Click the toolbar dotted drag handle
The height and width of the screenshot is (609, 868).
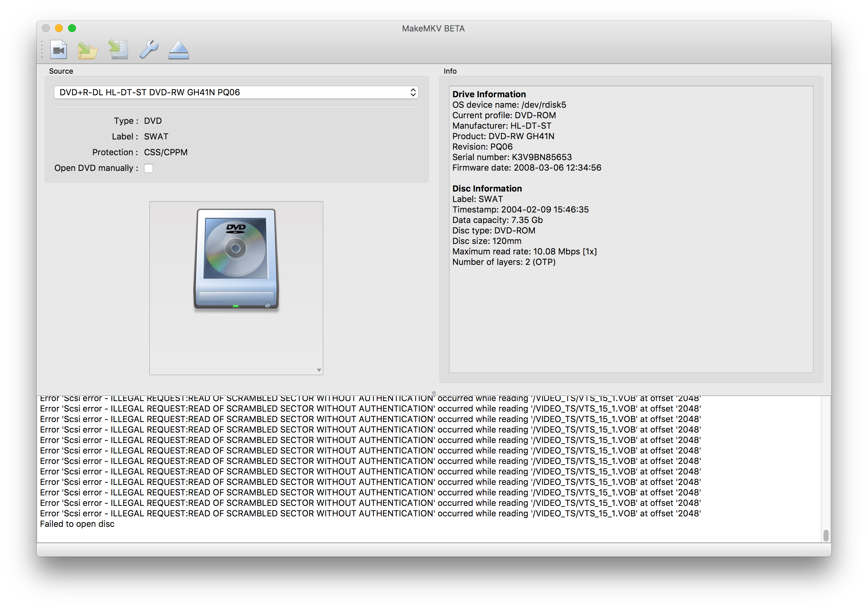(42, 49)
